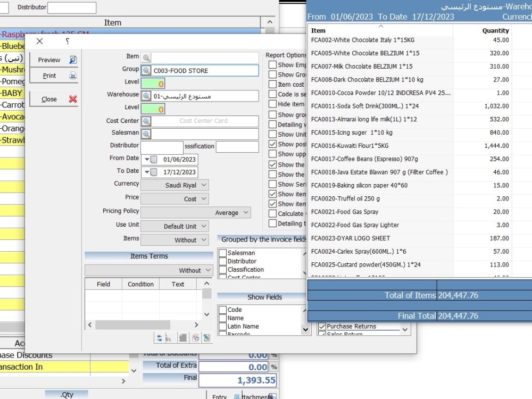Click the From Date dropdown arrow
This screenshot has height=399, width=532.
147,160
